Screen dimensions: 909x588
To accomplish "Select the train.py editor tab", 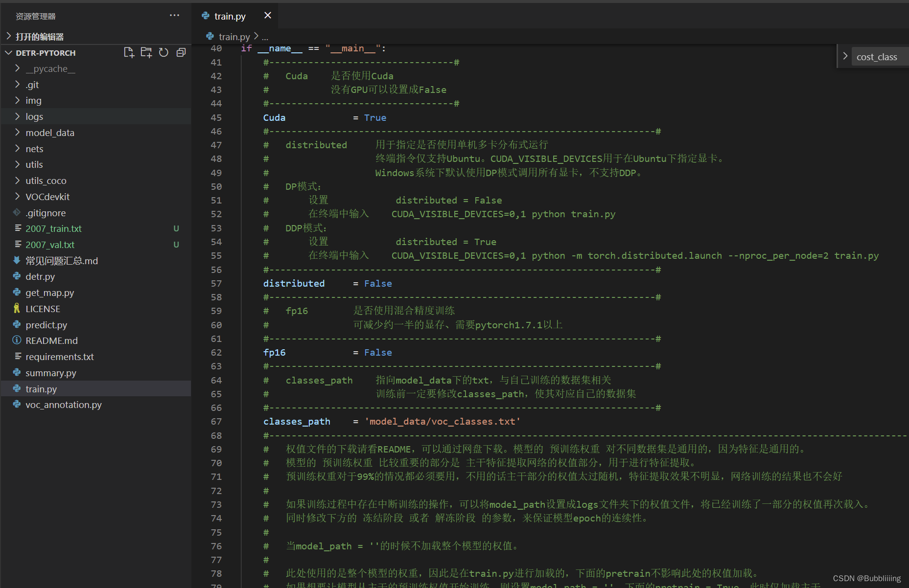I will pos(235,16).
